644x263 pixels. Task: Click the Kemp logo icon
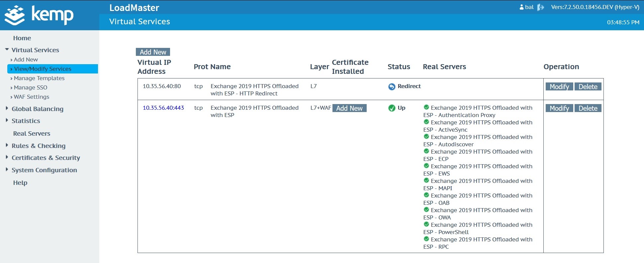coord(15,15)
